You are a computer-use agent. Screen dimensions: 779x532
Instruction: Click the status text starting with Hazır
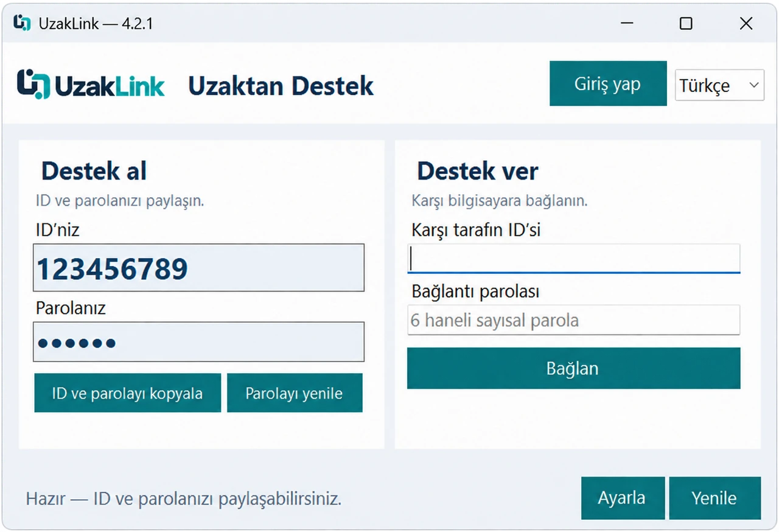tap(183, 500)
